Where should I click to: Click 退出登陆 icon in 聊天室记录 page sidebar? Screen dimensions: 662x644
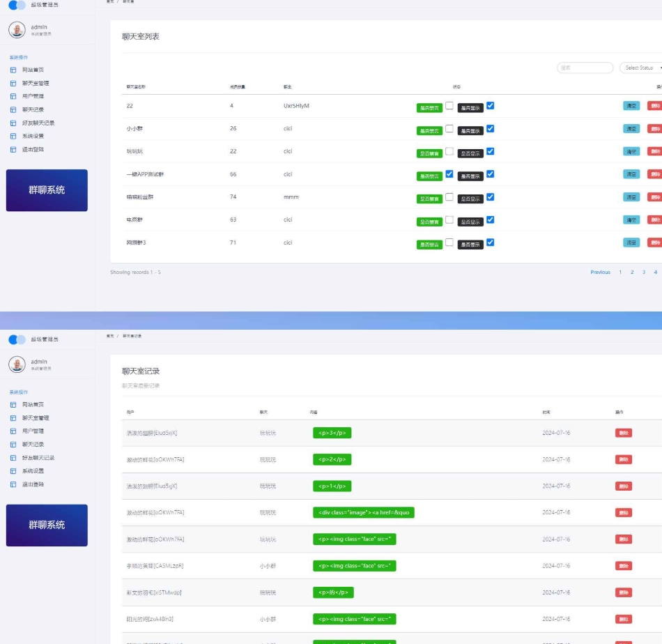pos(13,484)
